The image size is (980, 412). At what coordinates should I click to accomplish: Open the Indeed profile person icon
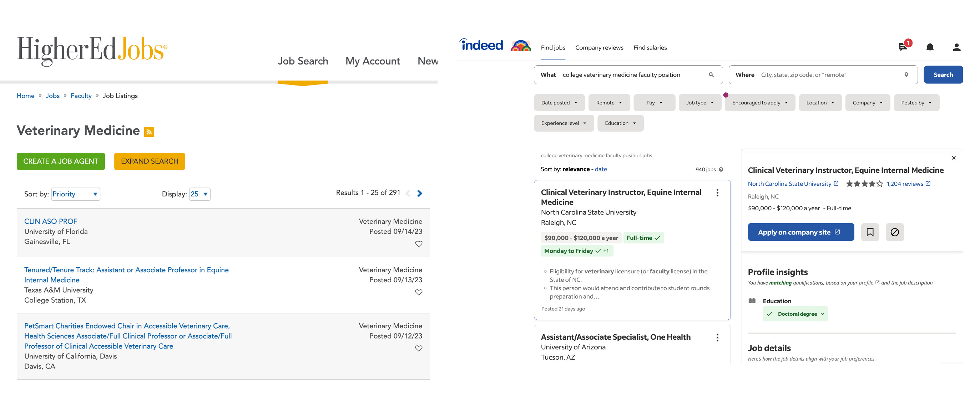coord(956,47)
